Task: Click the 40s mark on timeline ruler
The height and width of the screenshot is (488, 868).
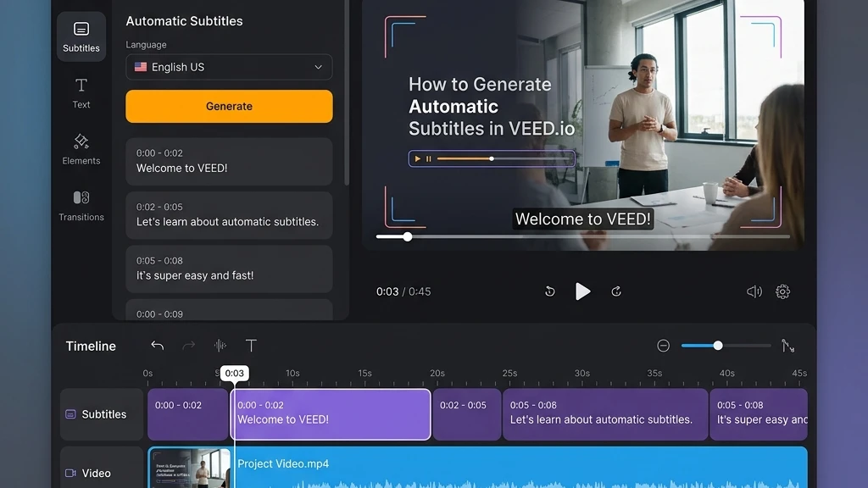Action: 726,374
